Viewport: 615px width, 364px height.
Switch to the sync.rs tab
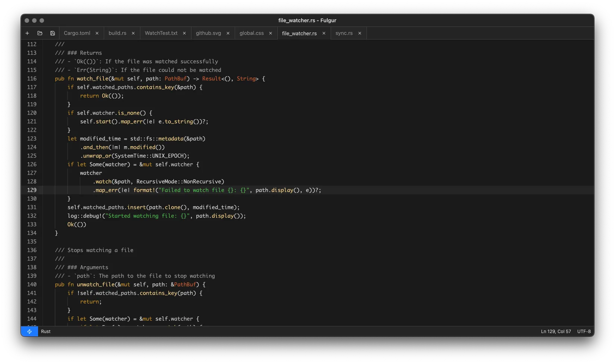(x=344, y=33)
